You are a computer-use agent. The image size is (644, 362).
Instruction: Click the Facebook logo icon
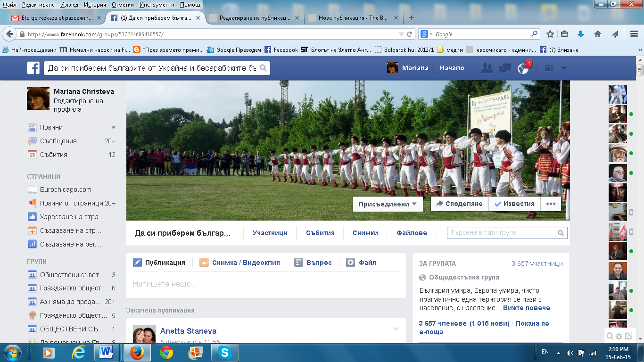(x=33, y=68)
